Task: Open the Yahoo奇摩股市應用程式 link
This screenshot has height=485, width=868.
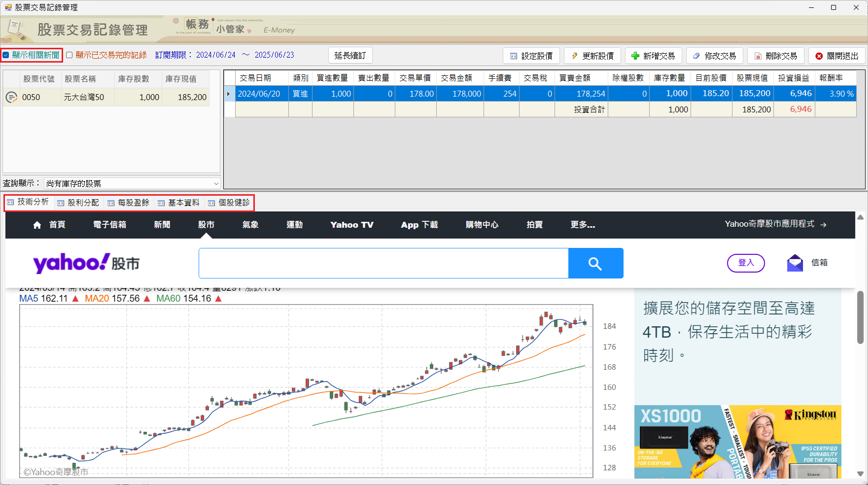Action: tap(775, 224)
